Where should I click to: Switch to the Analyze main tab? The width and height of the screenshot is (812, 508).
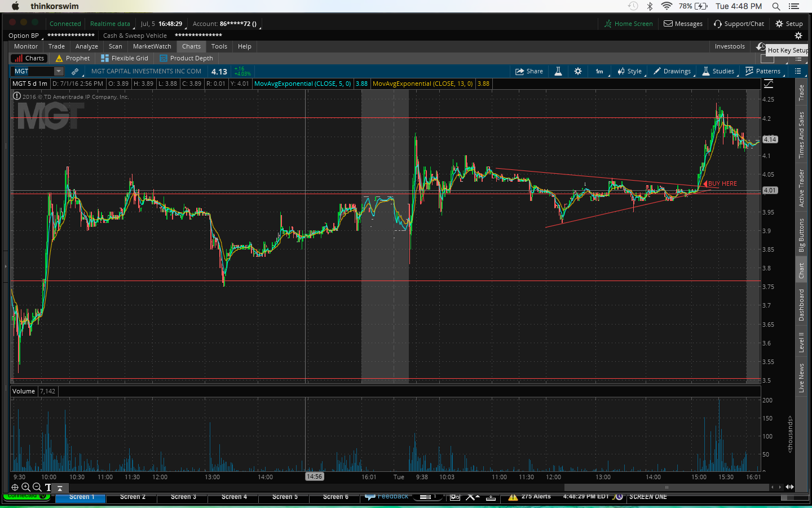coord(87,46)
